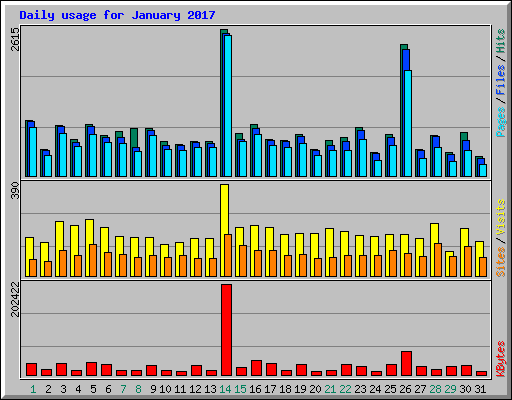The width and height of the screenshot is (512, 400).
Task: Select the cyan pages bar for day 1
Action: point(33,152)
